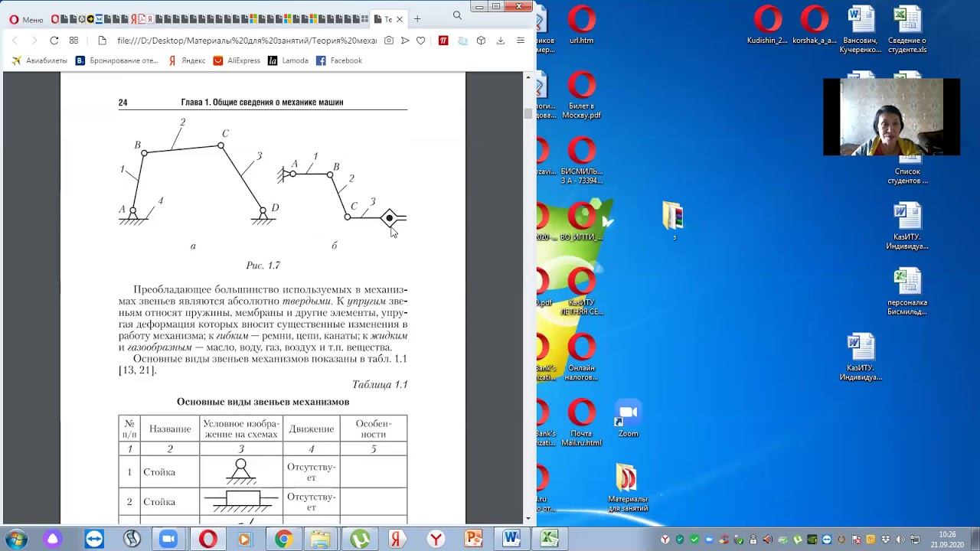The height and width of the screenshot is (551, 980).
Task: Go back with the back arrow
Action: (x=15, y=41)
